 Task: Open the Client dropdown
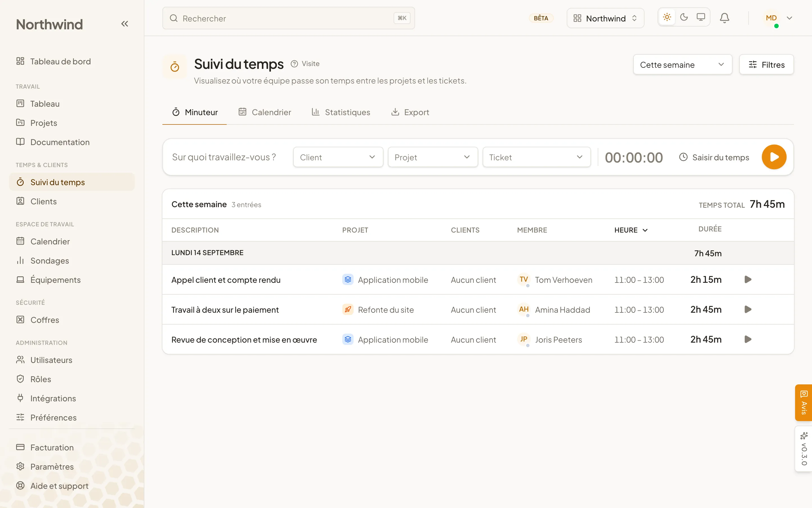338,157
